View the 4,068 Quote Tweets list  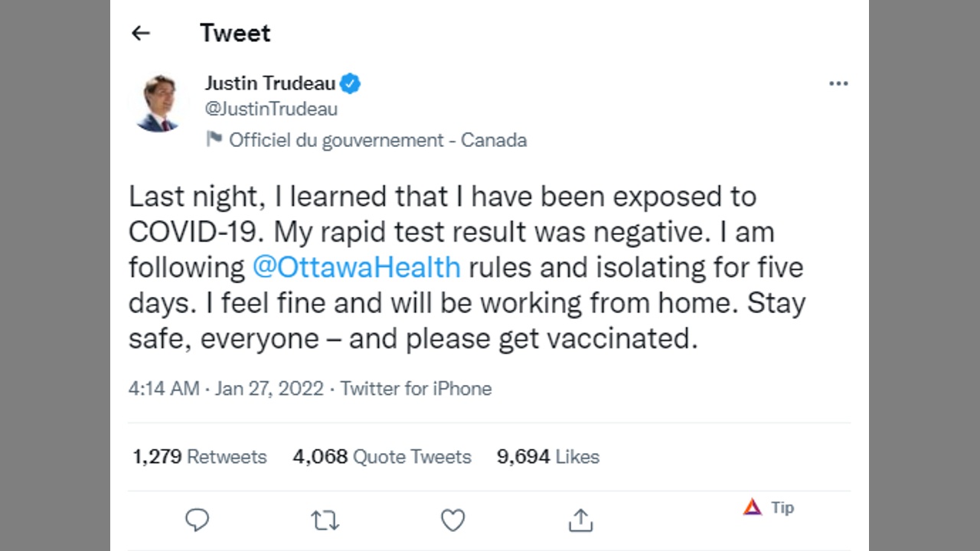[382, 457]
